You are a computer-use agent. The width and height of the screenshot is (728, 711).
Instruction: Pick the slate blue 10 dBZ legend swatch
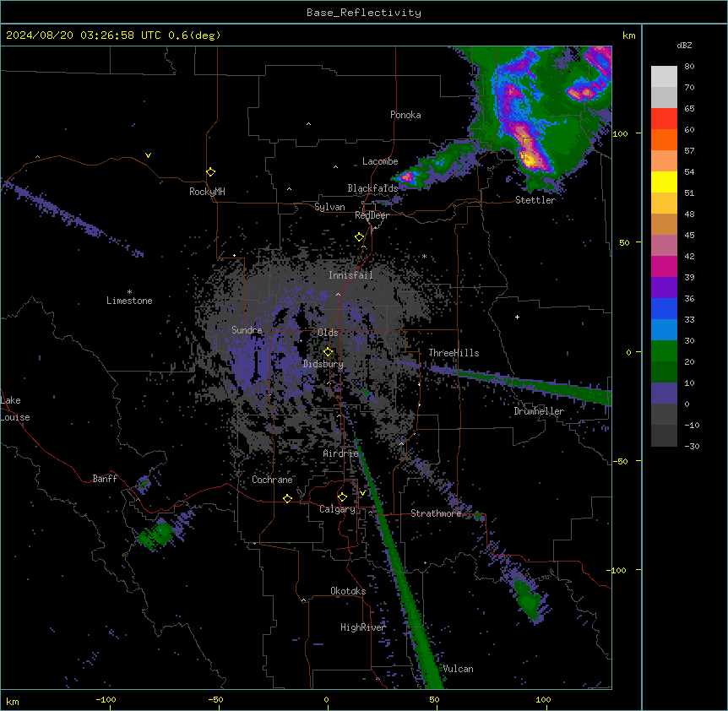pos(664,393)
